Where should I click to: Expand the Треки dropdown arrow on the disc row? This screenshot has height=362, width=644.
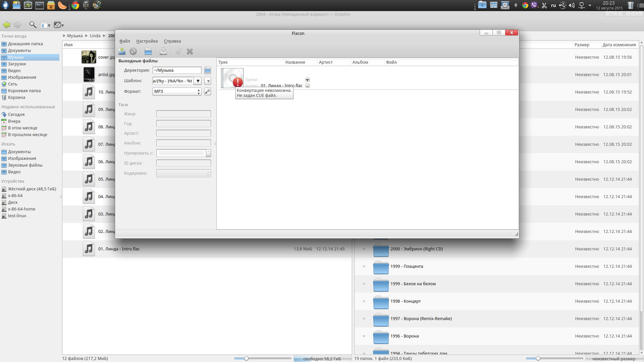(307, 80)
